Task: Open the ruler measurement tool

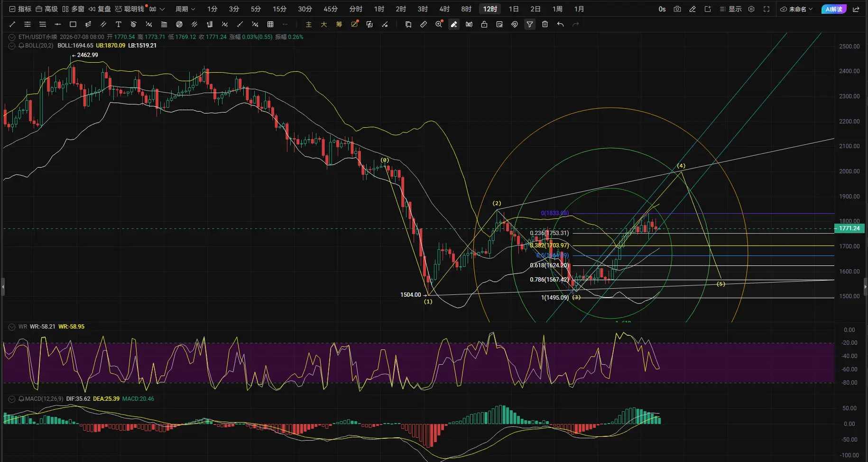Action: (x=424, y=24)
